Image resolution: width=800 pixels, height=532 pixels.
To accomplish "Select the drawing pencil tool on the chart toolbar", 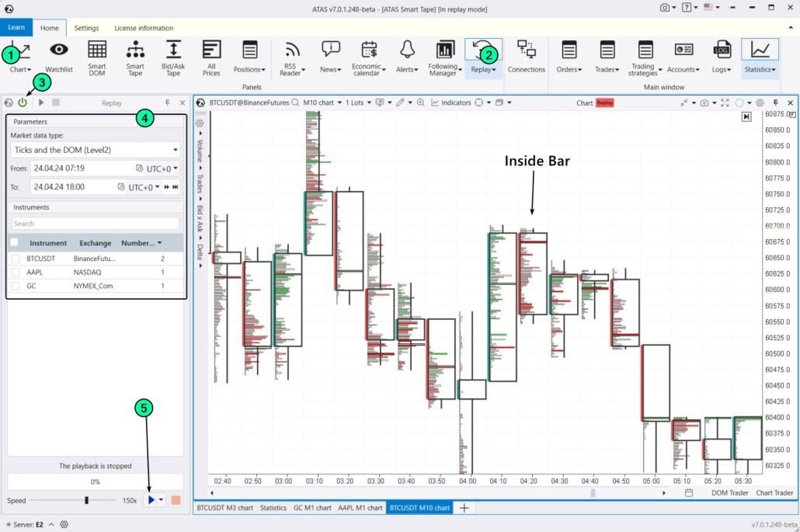I will coord(400,102).
